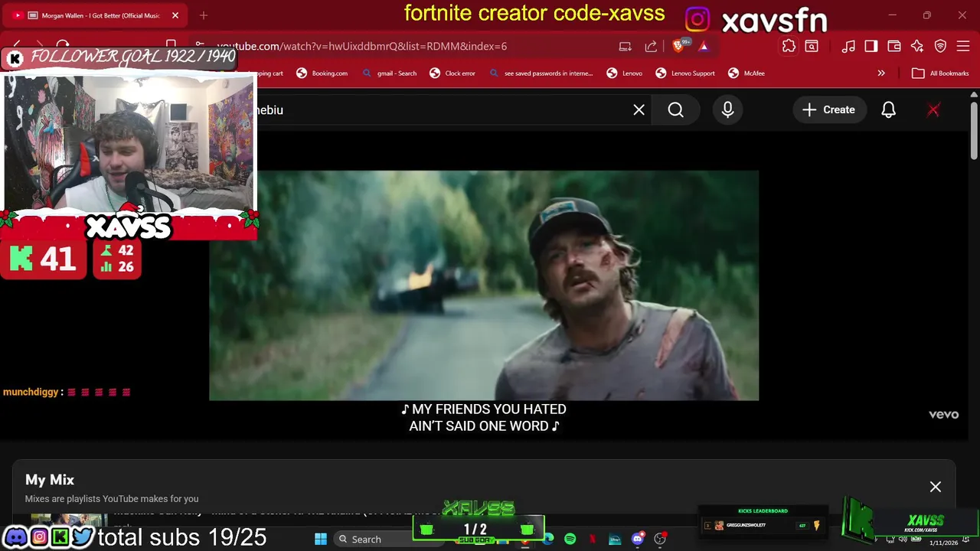
Task: Open the gmail - Search bookmark
Action: point(389,73)
